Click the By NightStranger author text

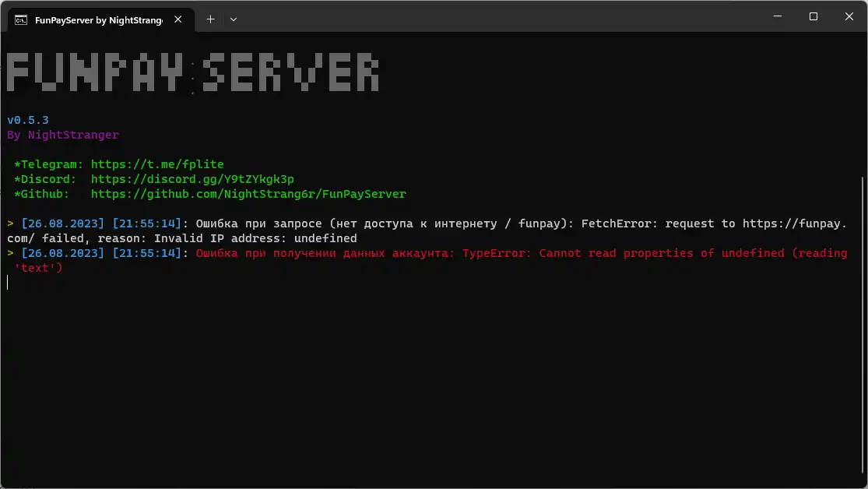(62, 135)
